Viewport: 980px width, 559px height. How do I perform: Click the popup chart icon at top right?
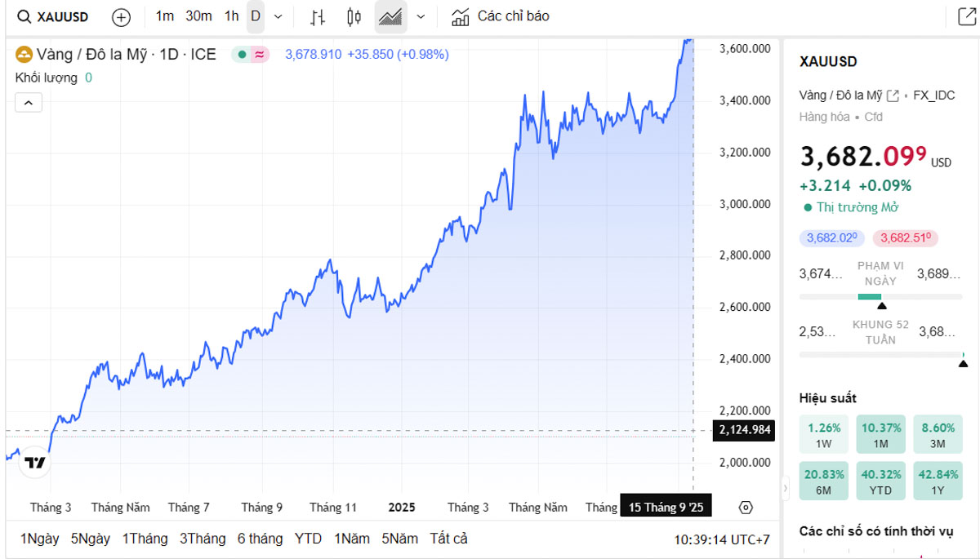966,16
